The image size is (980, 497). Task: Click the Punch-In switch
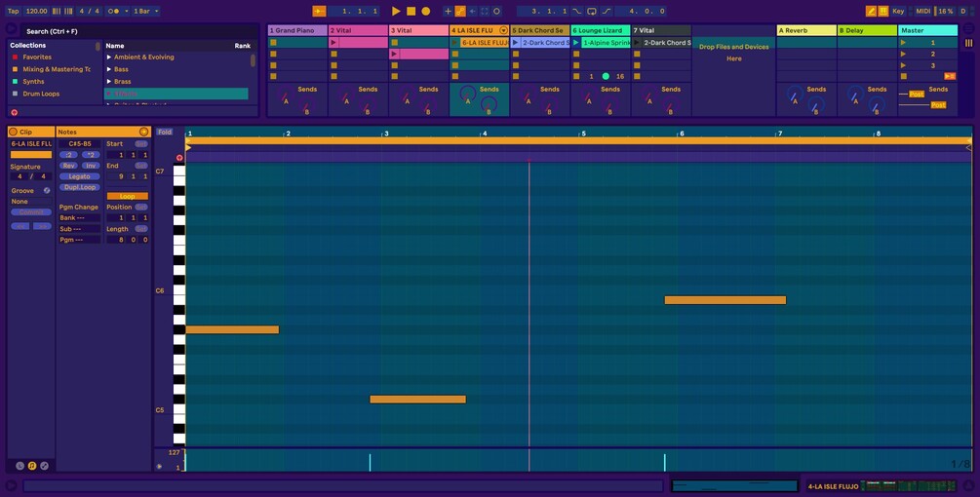click(x=576, y=12)
